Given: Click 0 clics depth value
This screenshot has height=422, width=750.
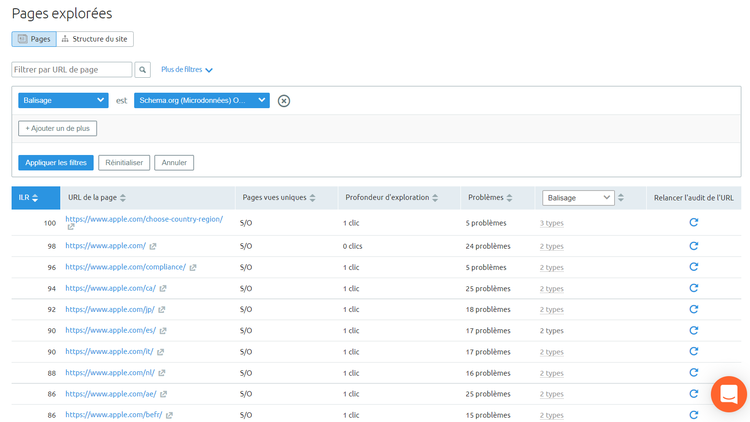Looking at the screenshot, I should tap(353, 246).
